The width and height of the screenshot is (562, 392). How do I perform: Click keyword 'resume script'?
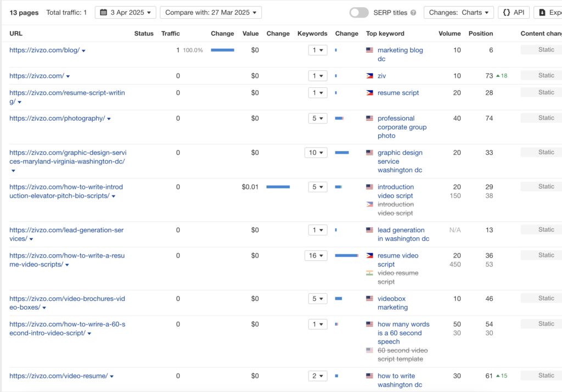click(x=398, y=93)
